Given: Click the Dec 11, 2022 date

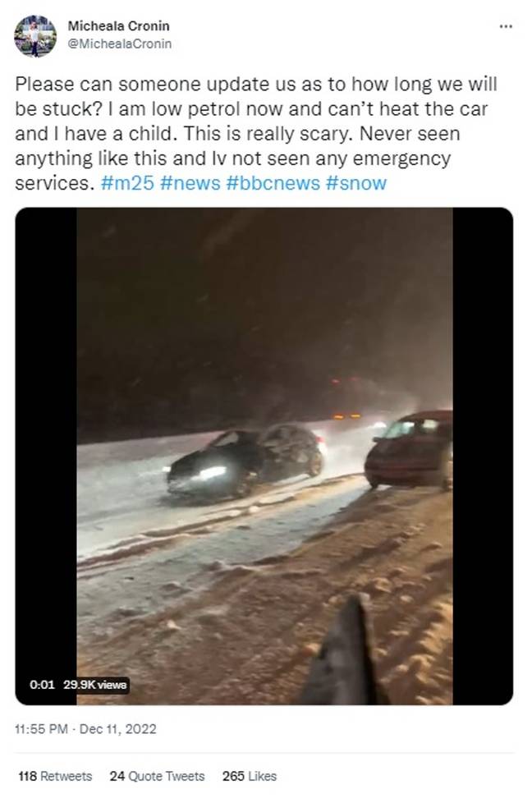Looking at the screenshot, I should (x=117, y=729).
